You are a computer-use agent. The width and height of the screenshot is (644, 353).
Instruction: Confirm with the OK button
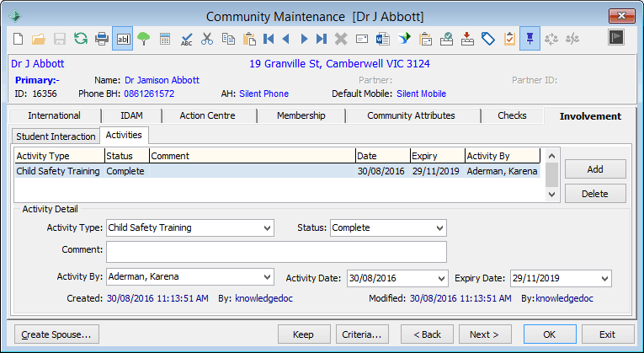coord(550,334)
